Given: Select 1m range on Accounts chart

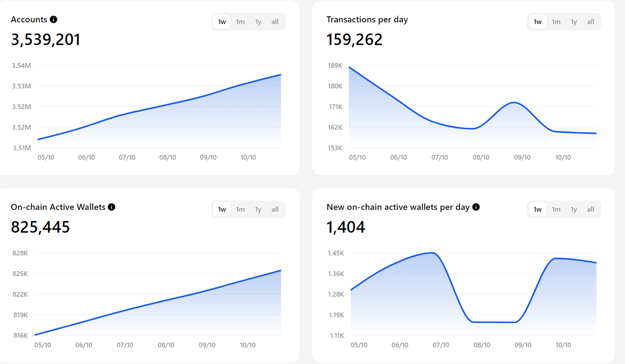Looking at the screenshot, I should point(240,22).
